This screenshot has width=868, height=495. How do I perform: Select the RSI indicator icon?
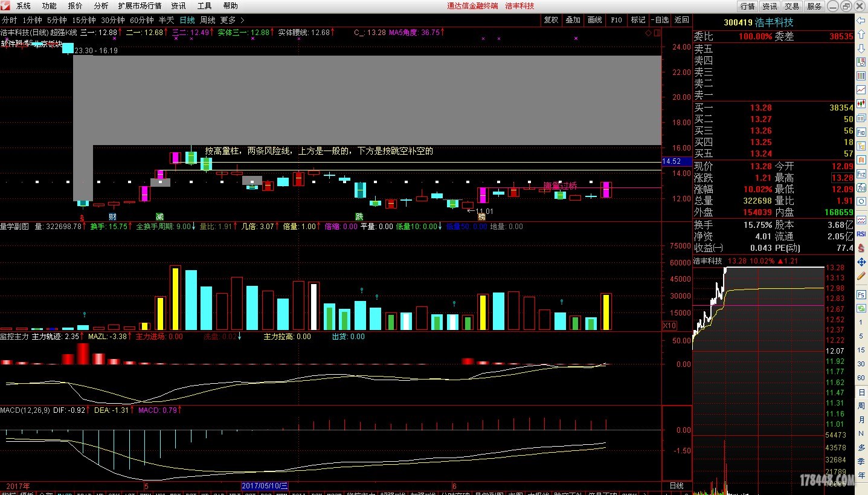[861, 233]
